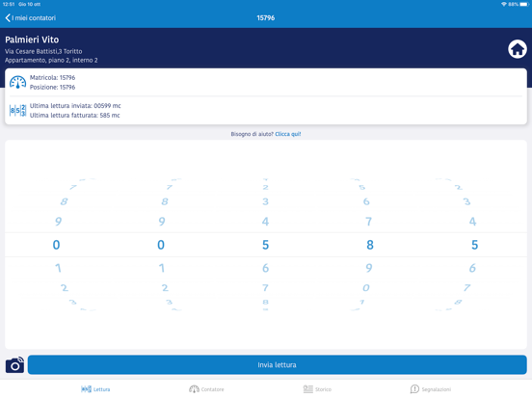Image resolution: width=532 pixels, height=399 pixels.
Task: Select digit 2 in the second wheel
Action: coord(165,288)
